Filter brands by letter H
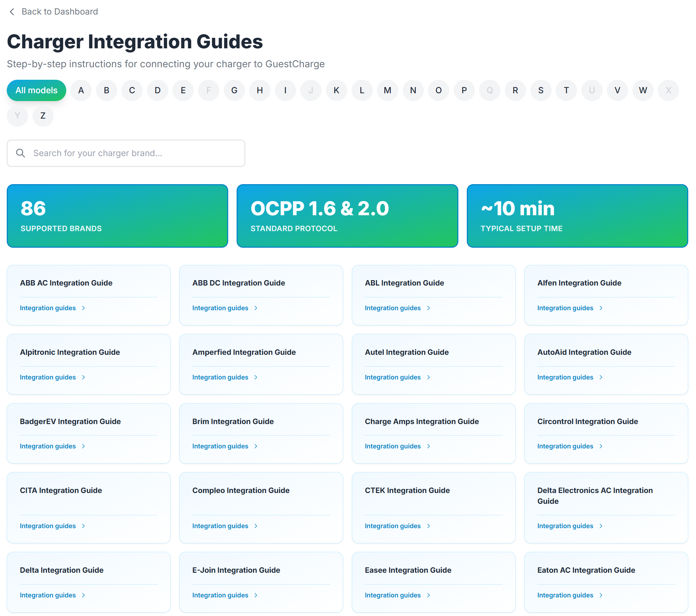Viewport: 696px width, 616px height. click(260, 90)
